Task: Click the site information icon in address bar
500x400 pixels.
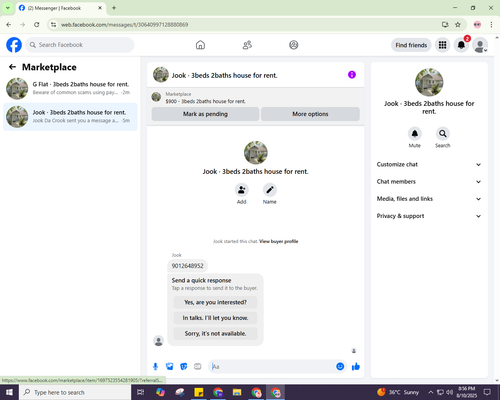Action: [53, 24]
